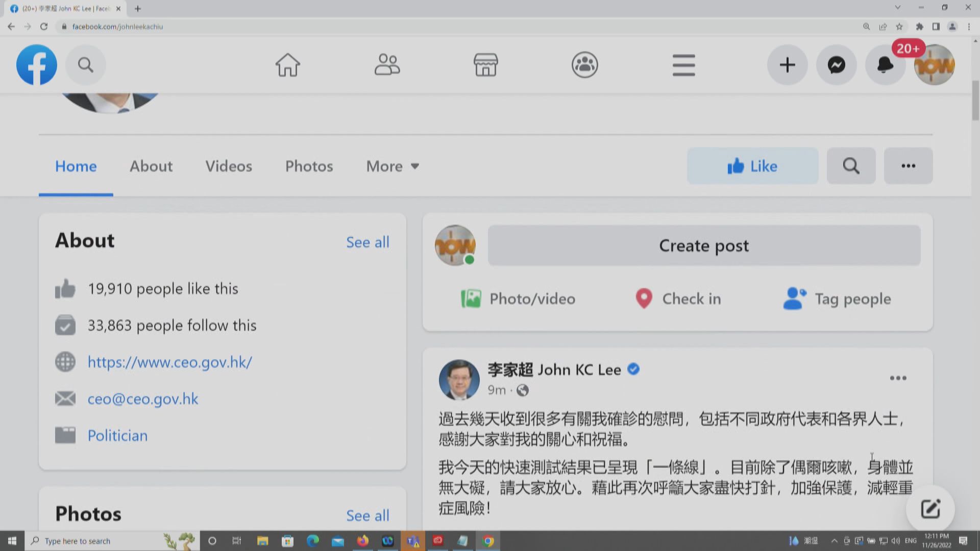Select the Tag people icon
This screenshot has width=980, height=551.
coord(794,298)
